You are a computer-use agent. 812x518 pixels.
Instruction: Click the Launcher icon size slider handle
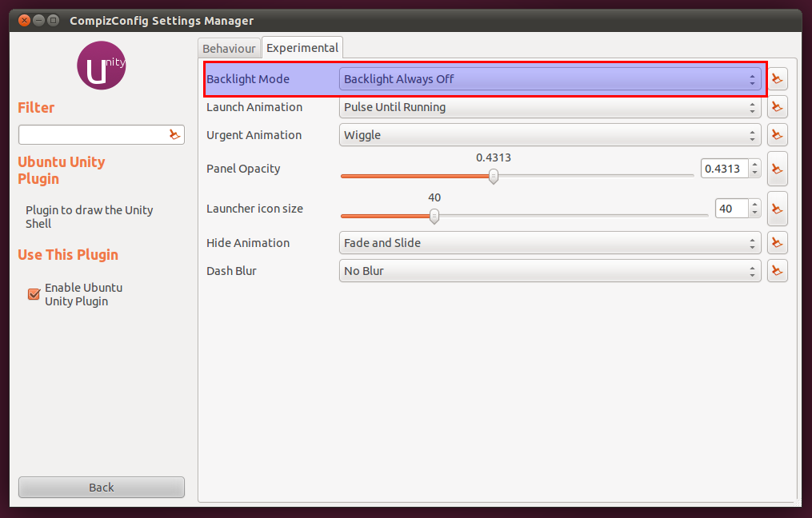click(434, 216)
